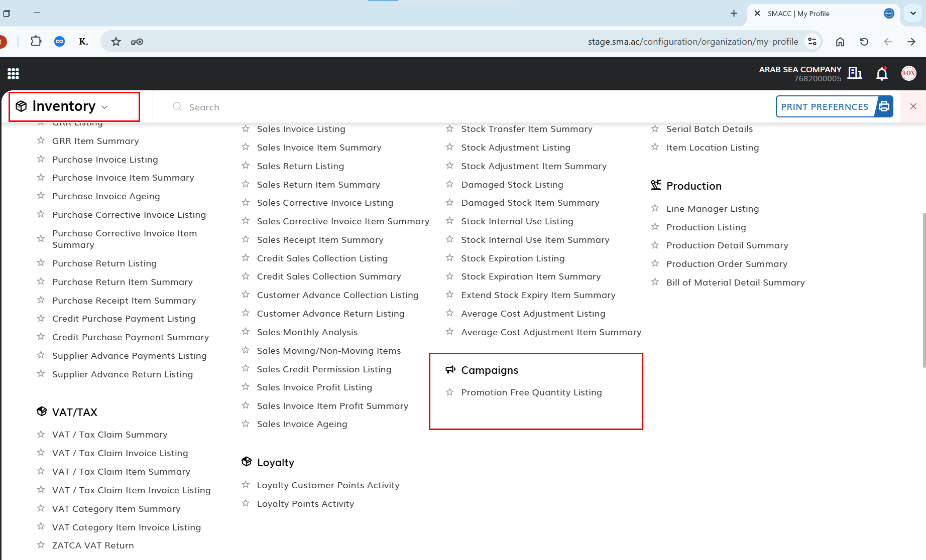Click the notification bell icon
This screenshot has height=560, width=926.
(x=882, y=74)
